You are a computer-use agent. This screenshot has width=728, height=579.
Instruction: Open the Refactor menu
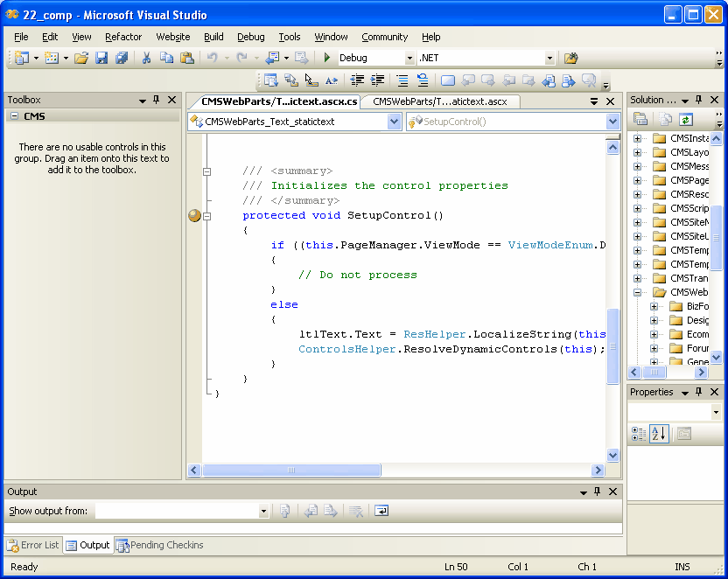coord(123,37)
